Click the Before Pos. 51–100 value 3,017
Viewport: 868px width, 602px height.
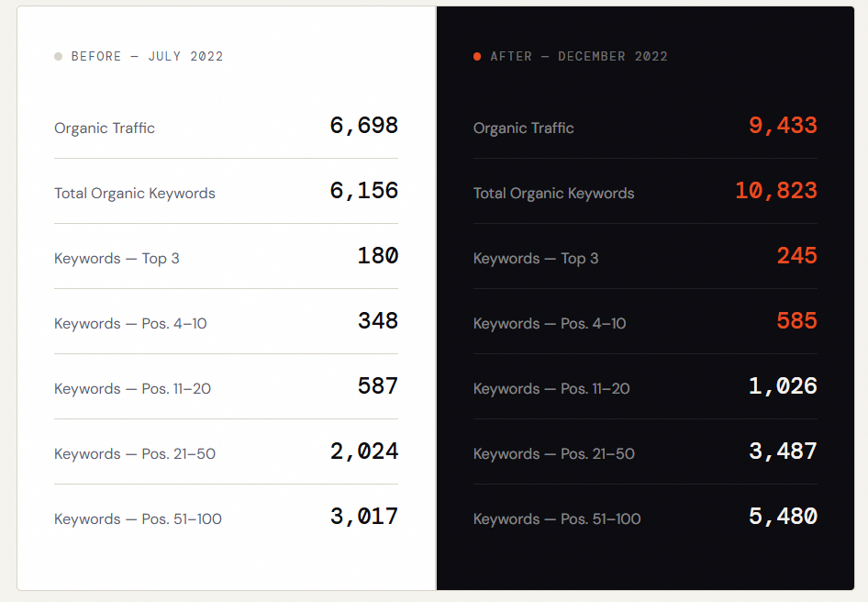tap(363, 517)
